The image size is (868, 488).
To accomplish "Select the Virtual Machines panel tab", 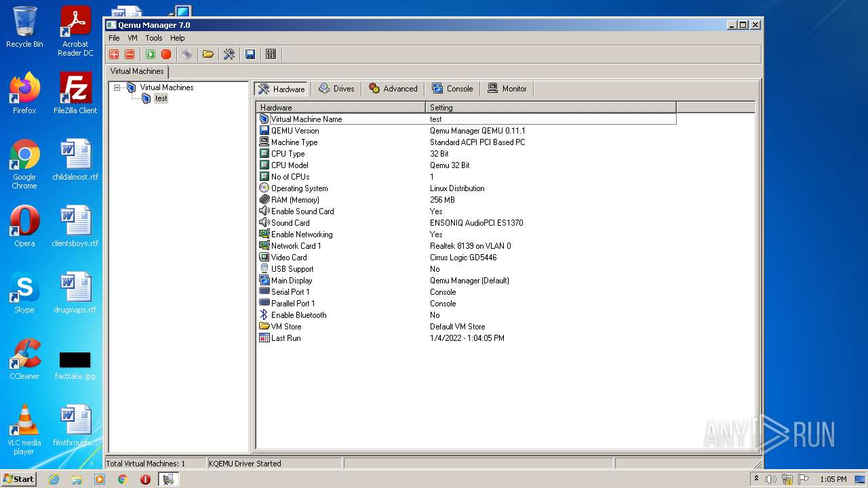I will pos(137,71).
